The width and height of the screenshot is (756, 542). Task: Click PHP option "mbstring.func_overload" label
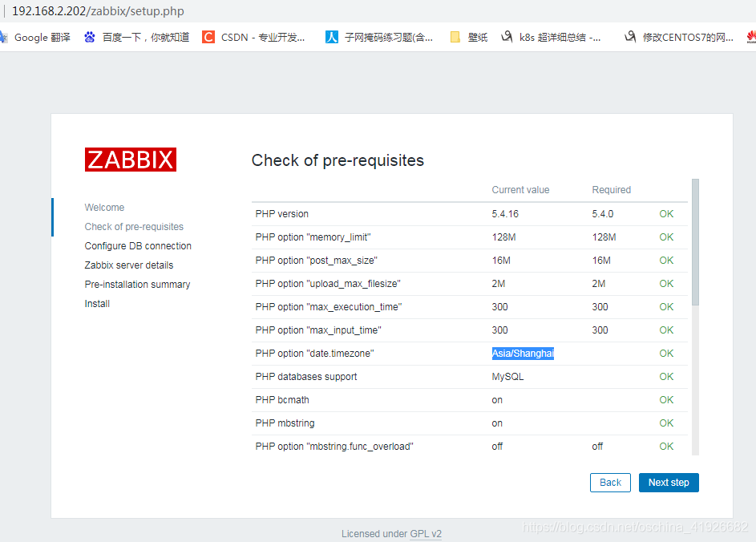click(334, 447)
